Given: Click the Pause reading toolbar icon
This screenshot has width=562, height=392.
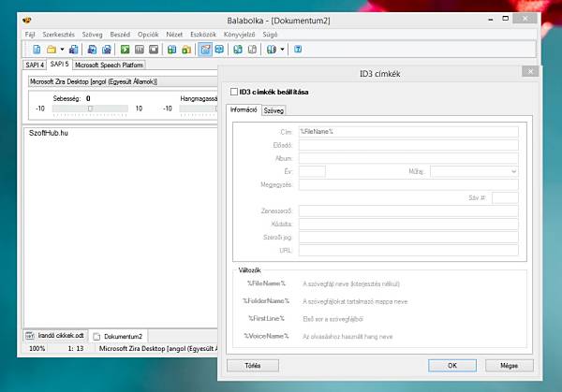Looking at the screenshot, I should (140, 50).
